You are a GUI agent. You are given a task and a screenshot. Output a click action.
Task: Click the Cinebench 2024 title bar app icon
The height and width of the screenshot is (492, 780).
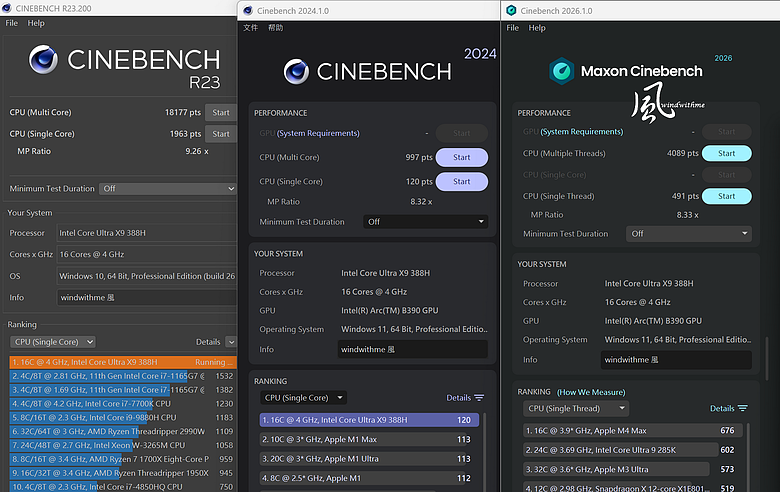[248, 10]
